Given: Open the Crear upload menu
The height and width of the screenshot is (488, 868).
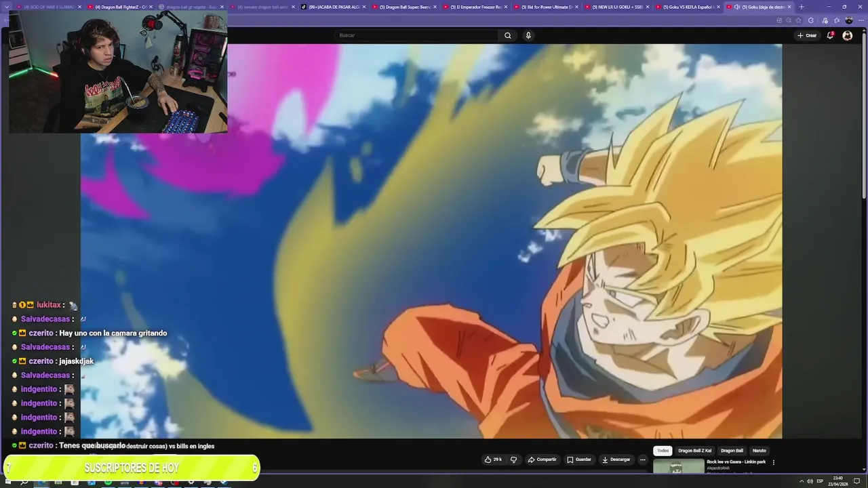Looking at the screenshot, I should point(807,35).
